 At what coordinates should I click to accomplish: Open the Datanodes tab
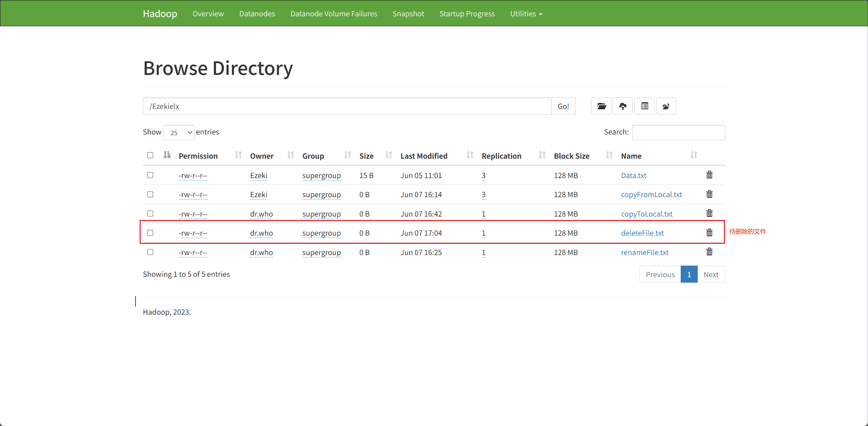257,14
